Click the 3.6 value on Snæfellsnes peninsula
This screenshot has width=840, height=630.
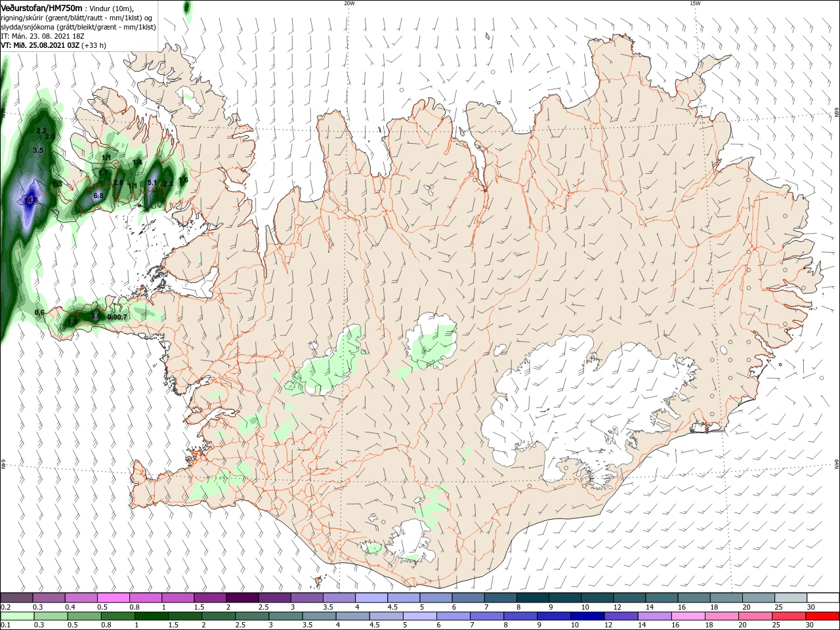96,316
